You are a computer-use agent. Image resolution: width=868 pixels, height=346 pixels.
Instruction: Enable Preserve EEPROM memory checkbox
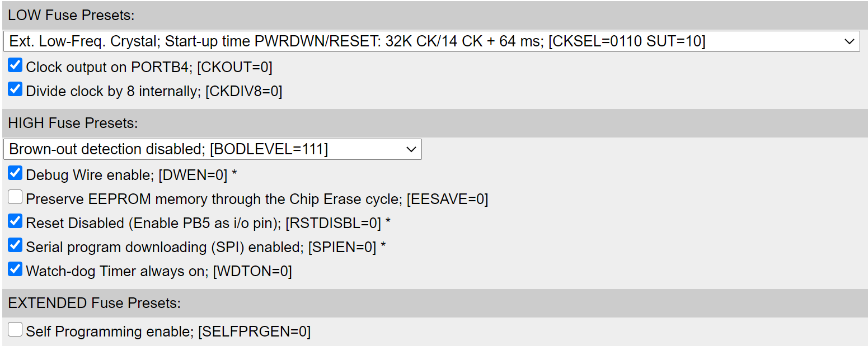point(15,198)
